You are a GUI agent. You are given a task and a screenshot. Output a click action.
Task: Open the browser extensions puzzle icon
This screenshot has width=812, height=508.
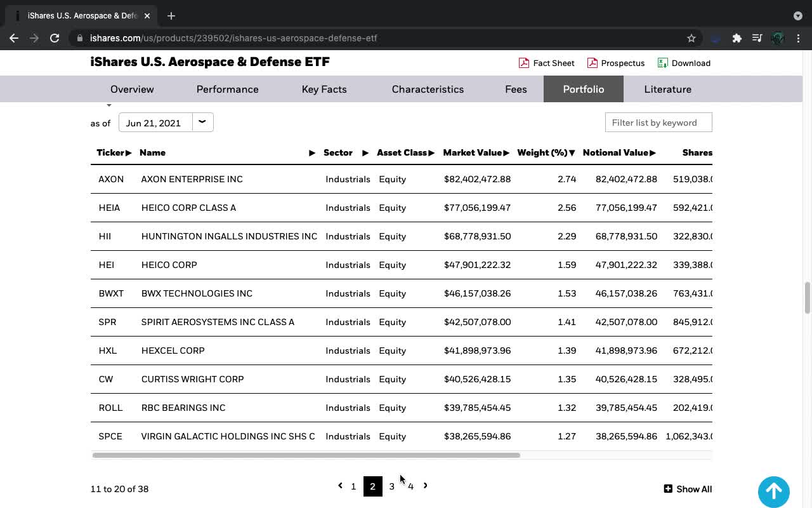point(737,38)
